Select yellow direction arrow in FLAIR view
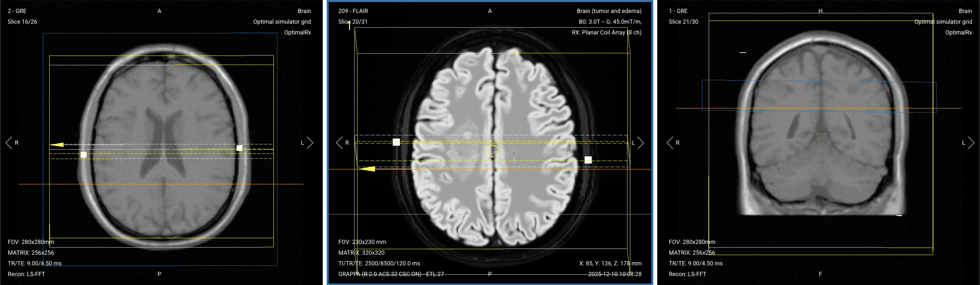980x285 pixels. [x=367, y=169]
